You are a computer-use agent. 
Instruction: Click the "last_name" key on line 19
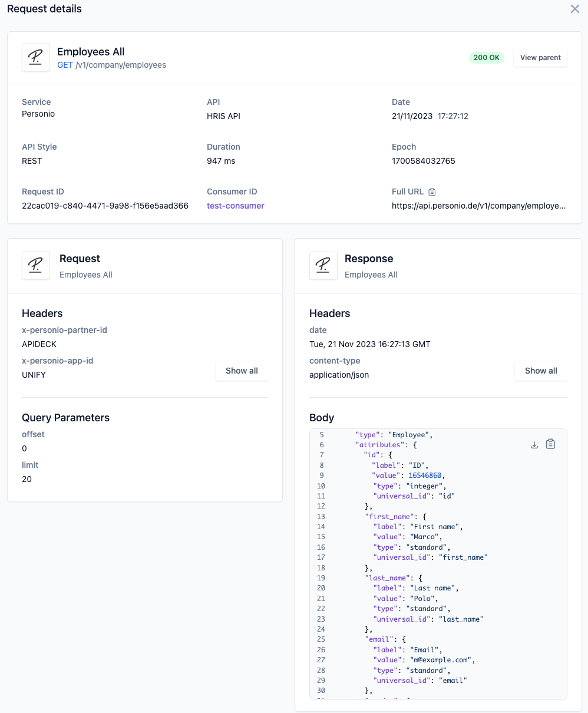coord(386,578)
